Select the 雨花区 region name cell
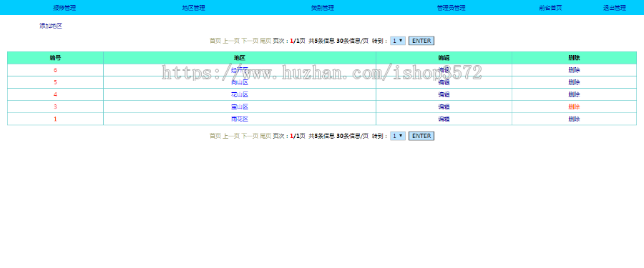 pos(240,119)
